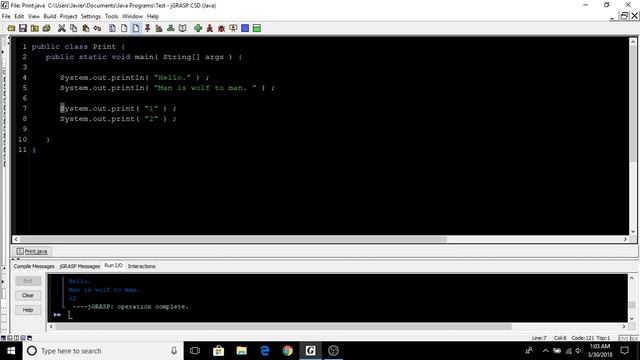Open the File menu
This screenshot has width=640, height=360.
click(x=6, y=16)
